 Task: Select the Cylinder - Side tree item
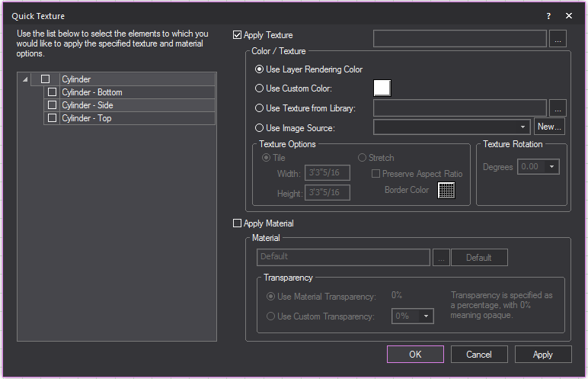click(88, 105)
